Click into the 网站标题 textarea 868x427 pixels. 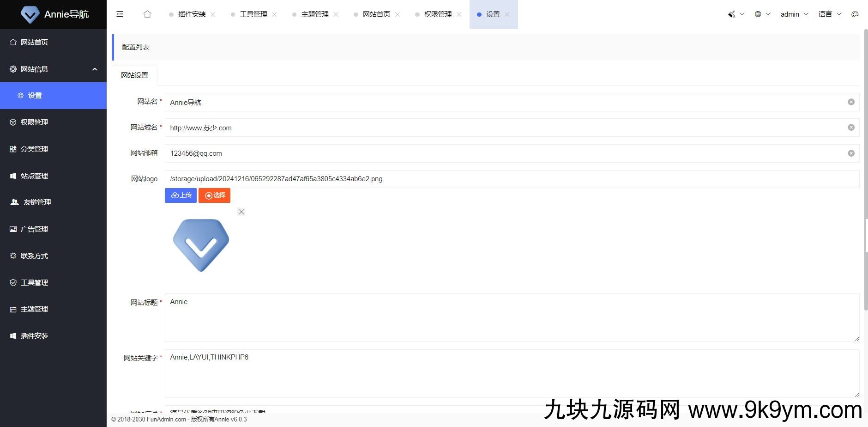(512, 318)
